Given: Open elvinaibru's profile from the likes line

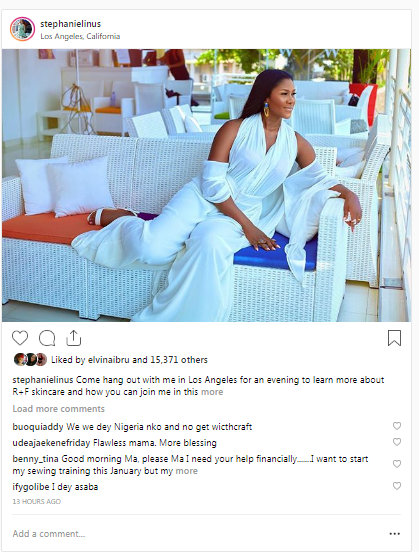Looking at the screenshot, I should tap(109, 360).
